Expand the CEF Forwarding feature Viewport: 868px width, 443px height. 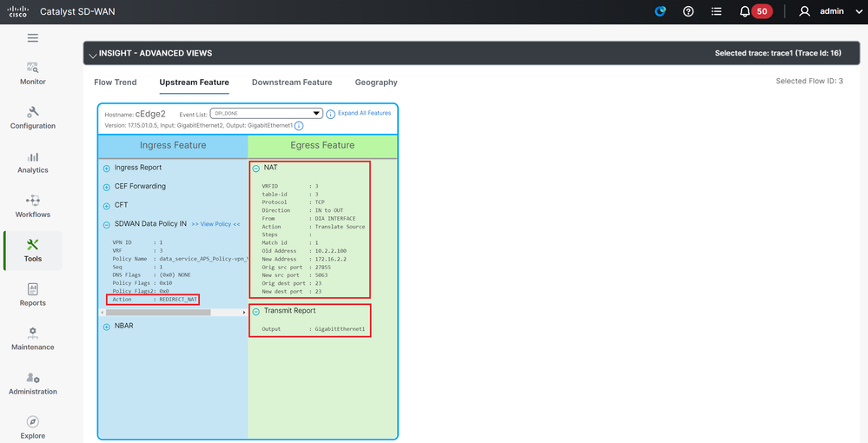pos(106,187)
